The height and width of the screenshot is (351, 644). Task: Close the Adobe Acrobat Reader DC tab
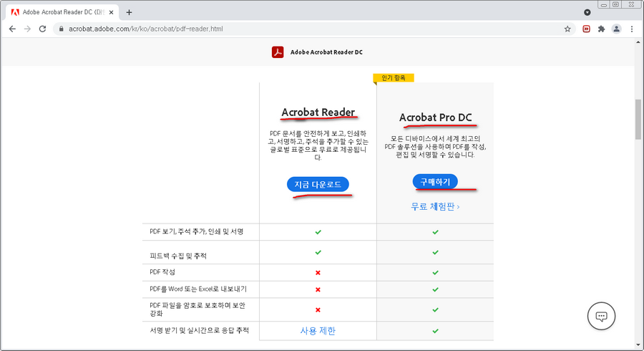click(112, 12)
